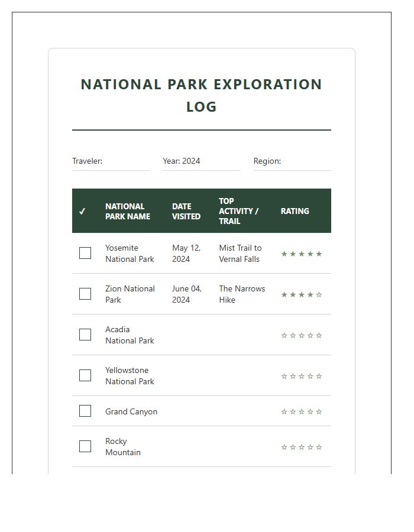Select the 'Zion National Park' name cell
414x532 pixels.
130,294
